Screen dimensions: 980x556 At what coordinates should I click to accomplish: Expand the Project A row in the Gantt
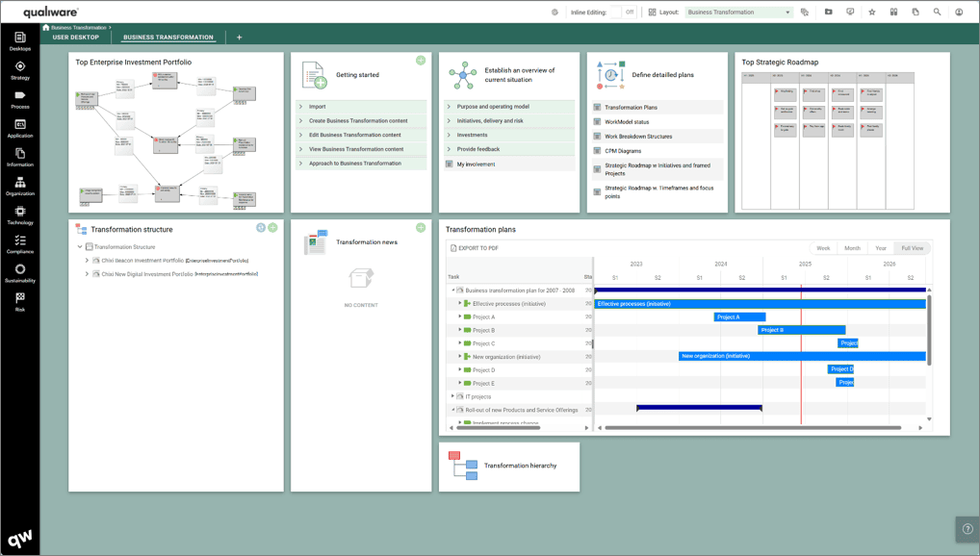coord(460,316)
